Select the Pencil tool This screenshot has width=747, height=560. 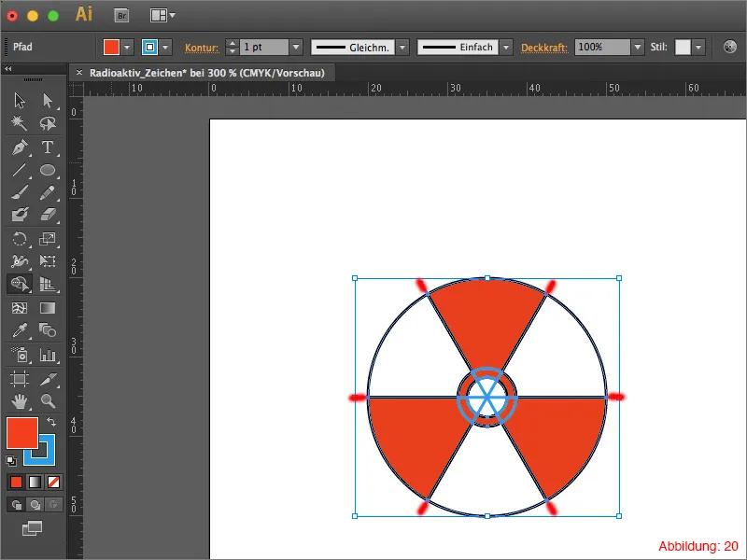click(x=48, y=192)
